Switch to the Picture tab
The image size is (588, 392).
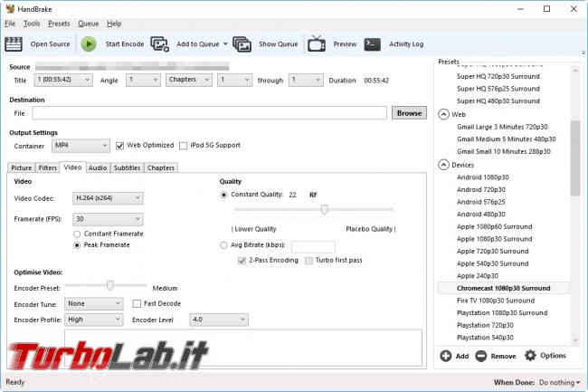(x=22, y=167)
